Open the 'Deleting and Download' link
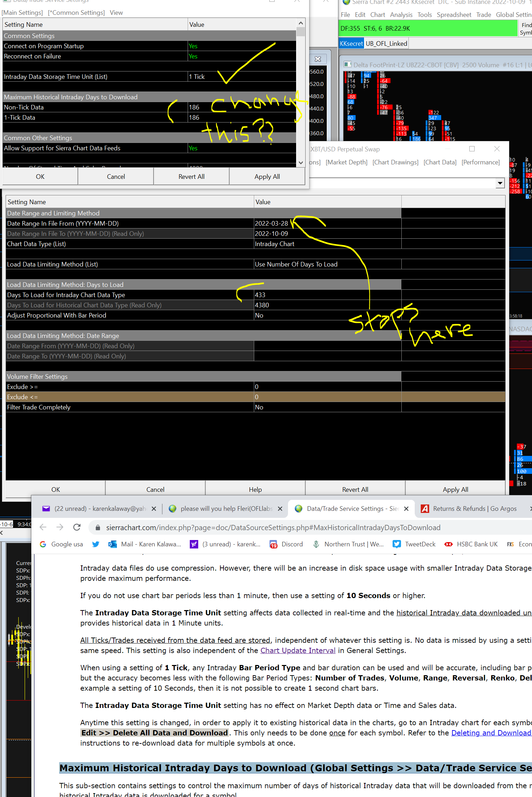532x797 pixels. pyautogui.click(x=492, y=733)
